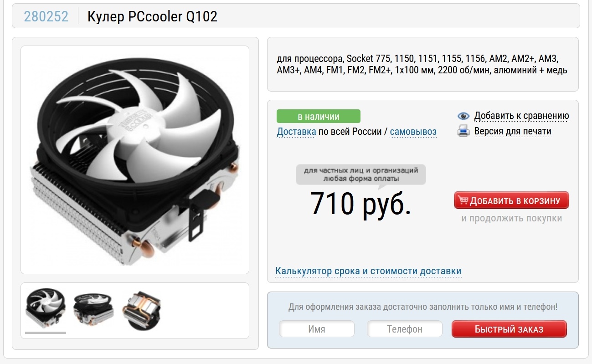Click the printer icon
The height and width of the screenshot is (364, 592).
tap(463, 132)
